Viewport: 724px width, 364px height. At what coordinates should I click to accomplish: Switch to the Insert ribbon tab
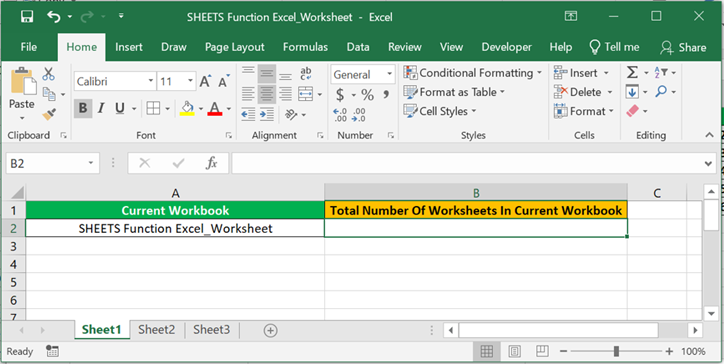[x=129, y=47]
